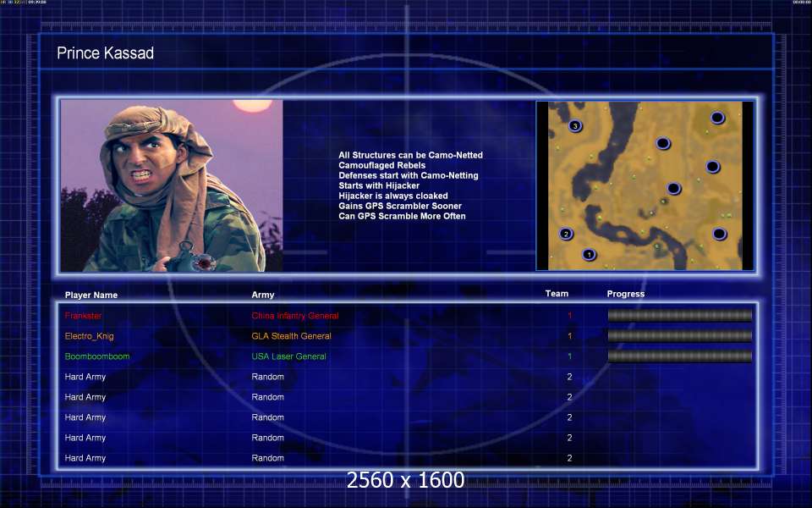This screenshot has height=508, width=812.
Task: Click "China Infantry General" army entry
Action: (295, 316)
